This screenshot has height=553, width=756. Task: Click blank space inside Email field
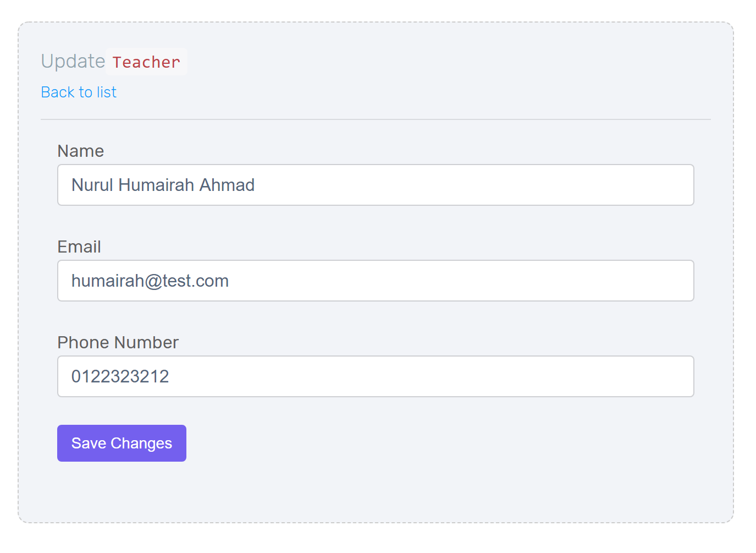click(x=462, y=281)
